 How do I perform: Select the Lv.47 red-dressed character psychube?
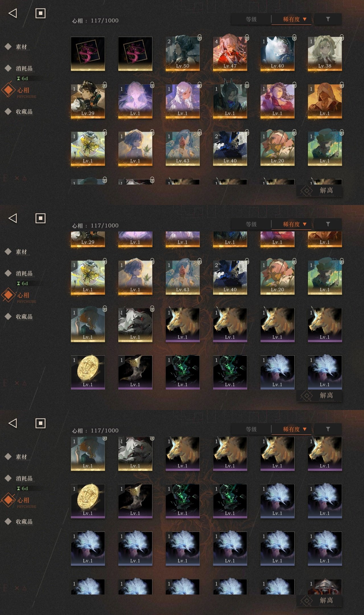pos(230,54)
